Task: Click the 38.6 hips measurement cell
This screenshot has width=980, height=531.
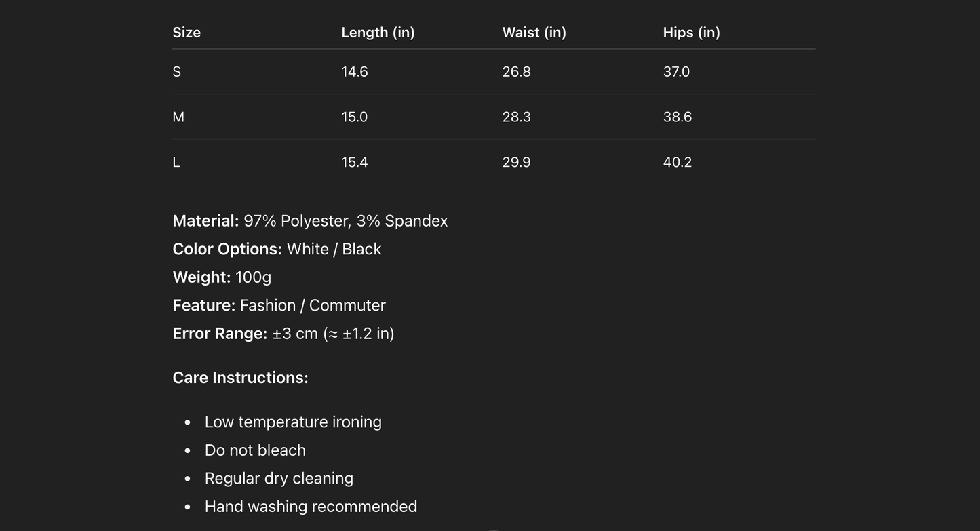Action: point(677,117)
